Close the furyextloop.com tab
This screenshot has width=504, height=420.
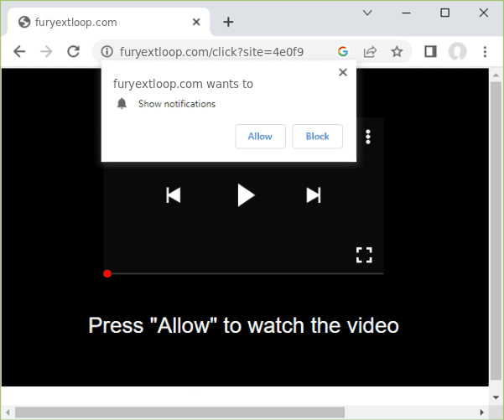(x=196, y=22)
